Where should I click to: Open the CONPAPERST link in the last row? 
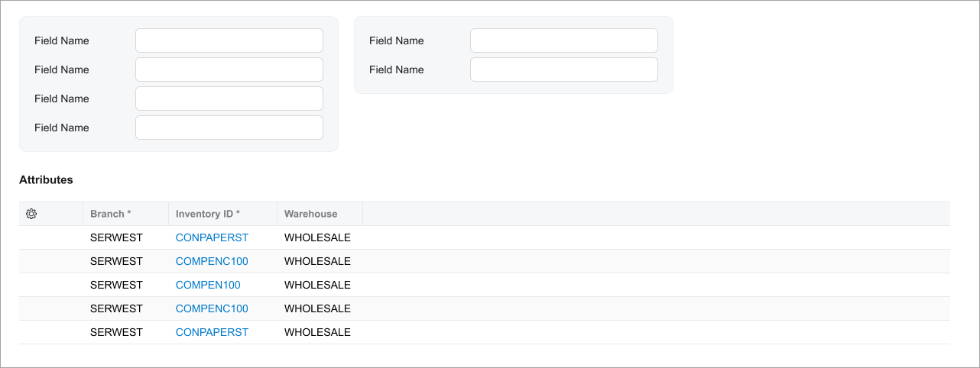pyautogui.click(x=212, y=332)
